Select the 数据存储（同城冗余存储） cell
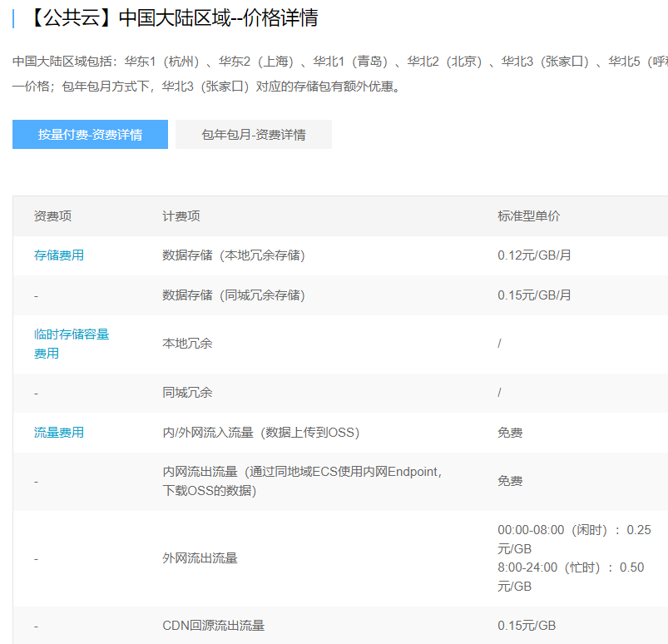Viewport: 668px width, 644px height. point(234,295)
